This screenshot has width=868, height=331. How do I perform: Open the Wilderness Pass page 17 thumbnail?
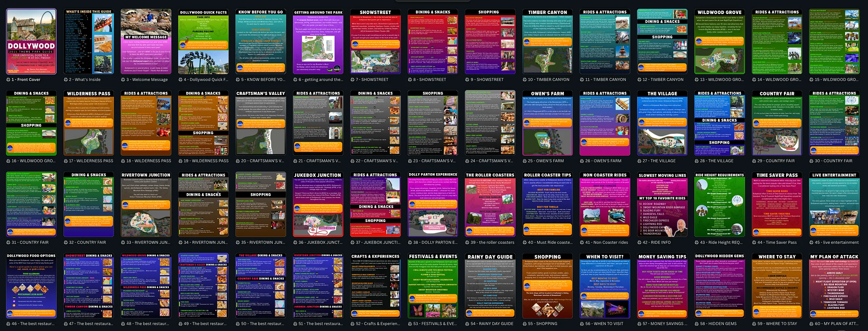click(x=89, y=123)
